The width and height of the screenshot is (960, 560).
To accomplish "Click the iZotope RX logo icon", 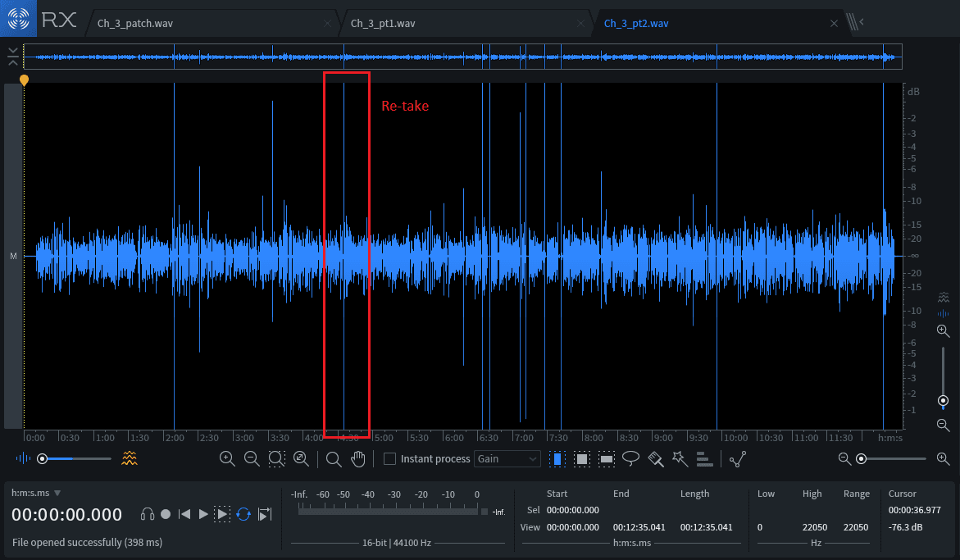I will 18,18.
